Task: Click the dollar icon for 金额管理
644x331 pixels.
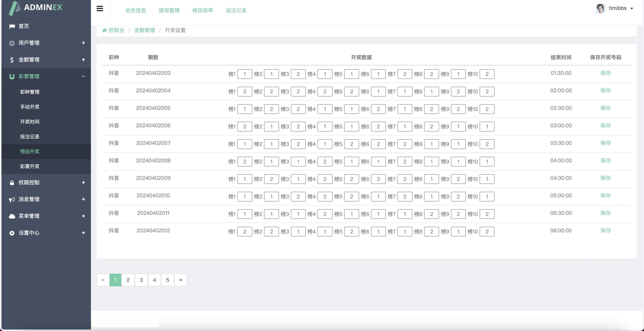Action: point(12,60)
